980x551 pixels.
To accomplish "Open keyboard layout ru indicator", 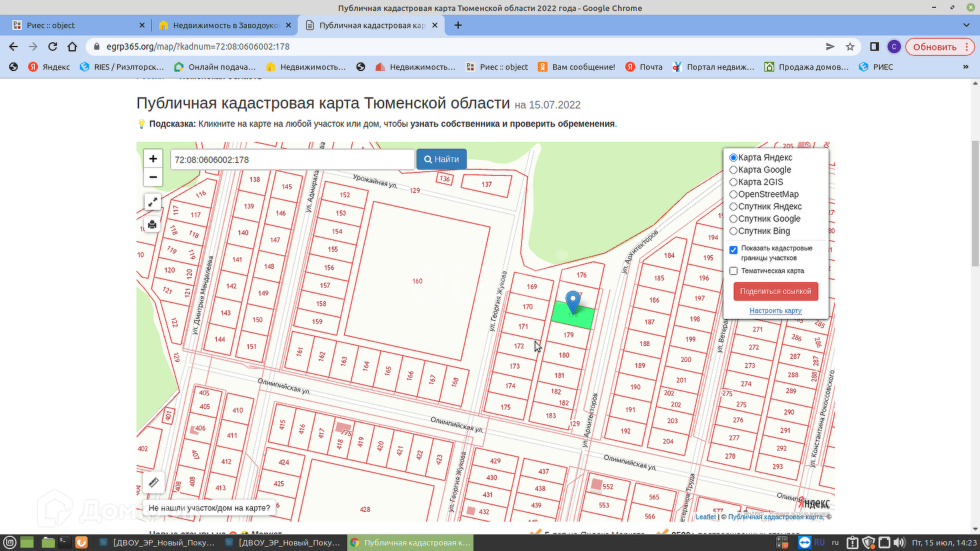I will [835, 542].
